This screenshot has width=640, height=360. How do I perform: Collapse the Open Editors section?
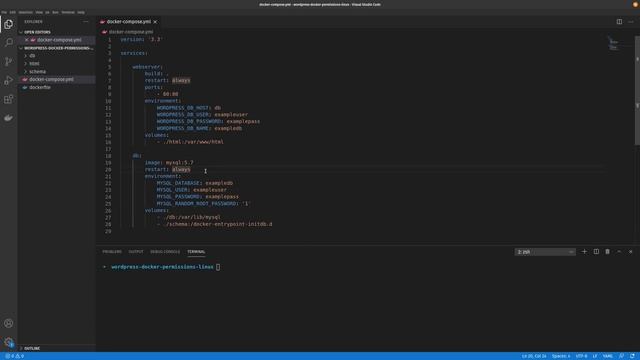tap(37, 32)
